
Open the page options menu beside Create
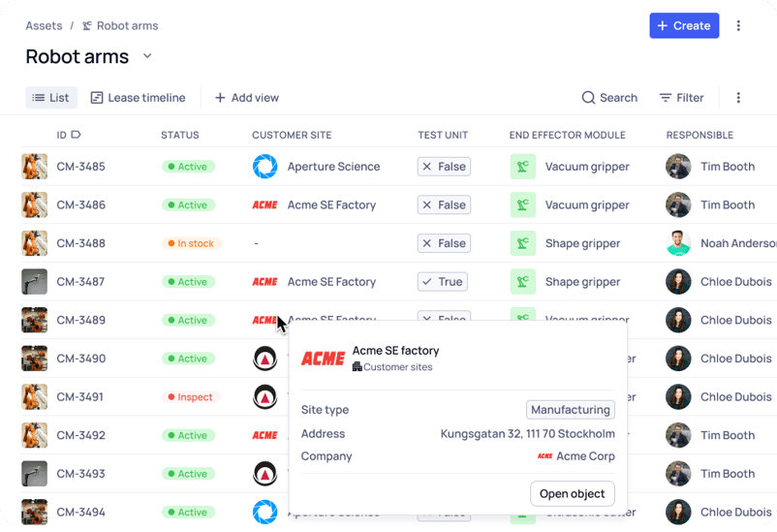coord(738,26)
